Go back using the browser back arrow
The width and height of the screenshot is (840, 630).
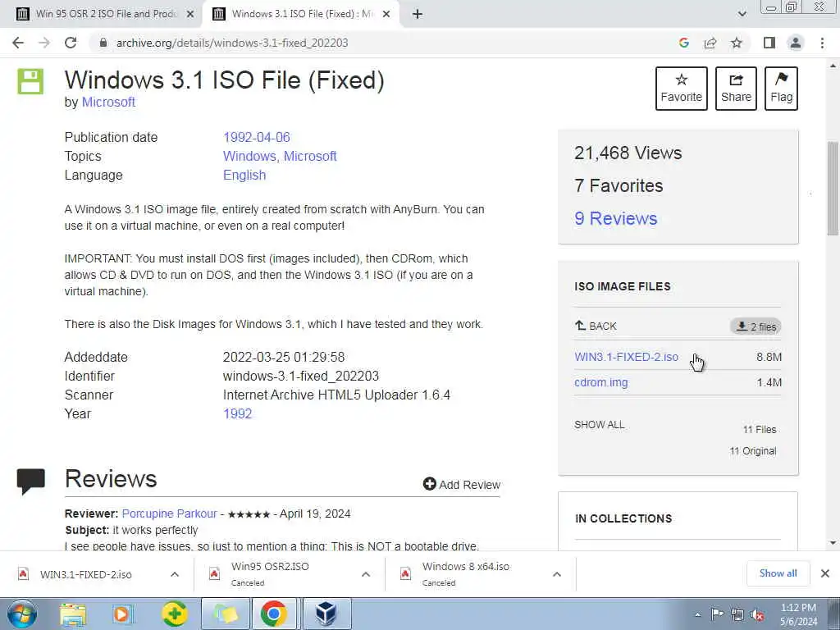click(x=18, y=43)
